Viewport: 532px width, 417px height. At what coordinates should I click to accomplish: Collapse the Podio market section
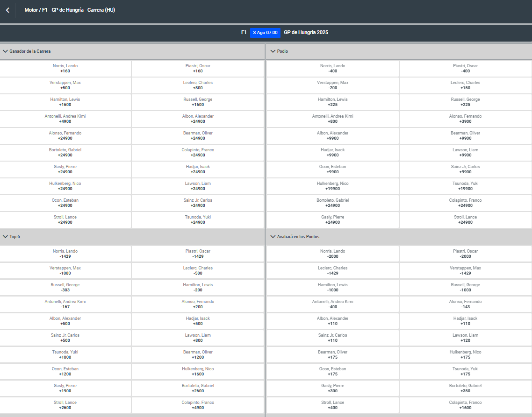273,51
